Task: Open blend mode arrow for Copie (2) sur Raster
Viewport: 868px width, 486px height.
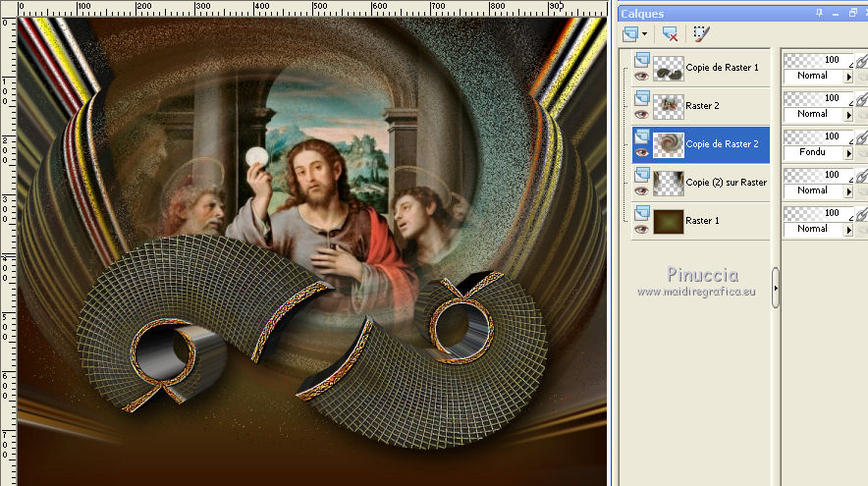Action: point(848,191)
